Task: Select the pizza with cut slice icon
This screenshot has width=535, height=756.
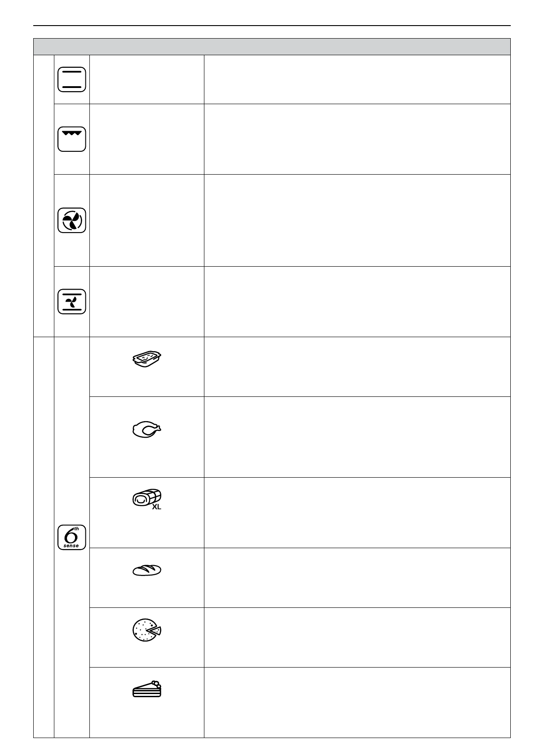Action: coord(146,629)
